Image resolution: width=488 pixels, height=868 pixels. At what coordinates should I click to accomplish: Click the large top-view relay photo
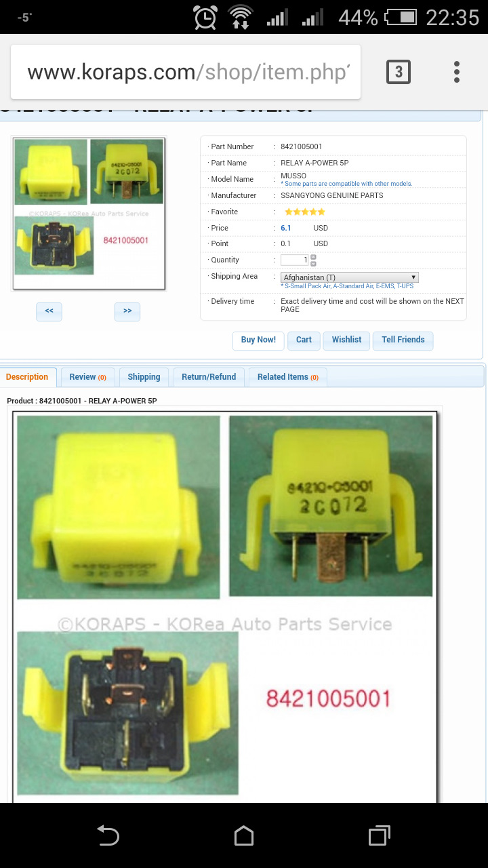[119, 507]
